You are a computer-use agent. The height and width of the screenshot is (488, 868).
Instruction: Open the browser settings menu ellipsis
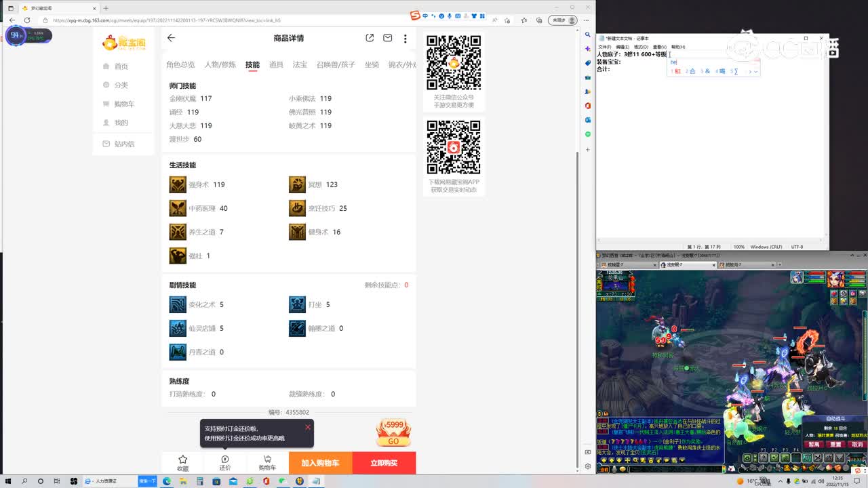pos(585,20)
